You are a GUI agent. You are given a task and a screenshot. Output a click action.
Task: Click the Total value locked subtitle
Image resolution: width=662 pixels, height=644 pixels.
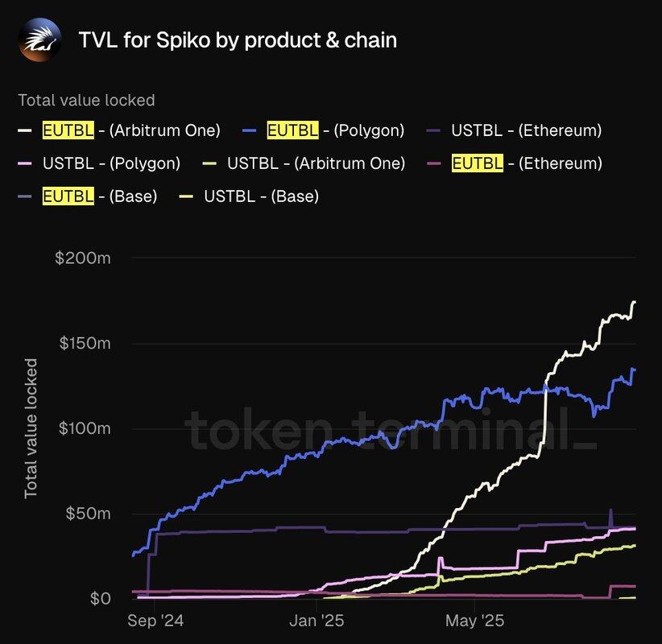(86, 101)
